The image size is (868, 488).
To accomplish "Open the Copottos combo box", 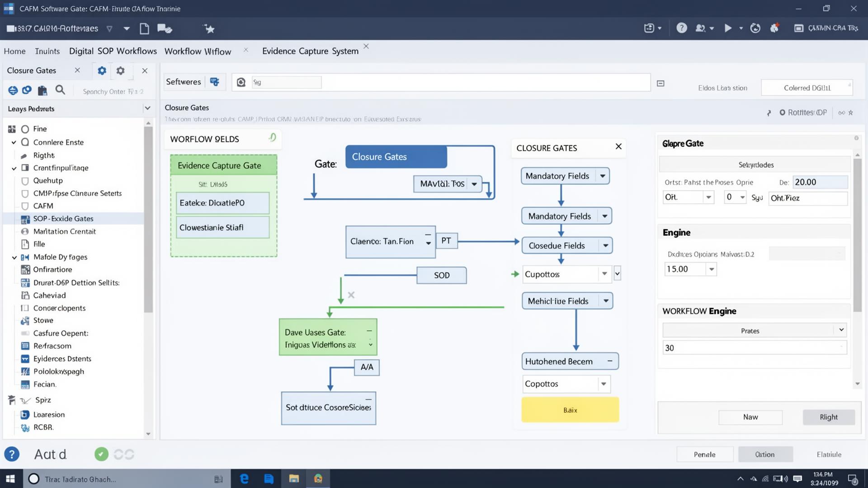I will (x=566, y=384).
